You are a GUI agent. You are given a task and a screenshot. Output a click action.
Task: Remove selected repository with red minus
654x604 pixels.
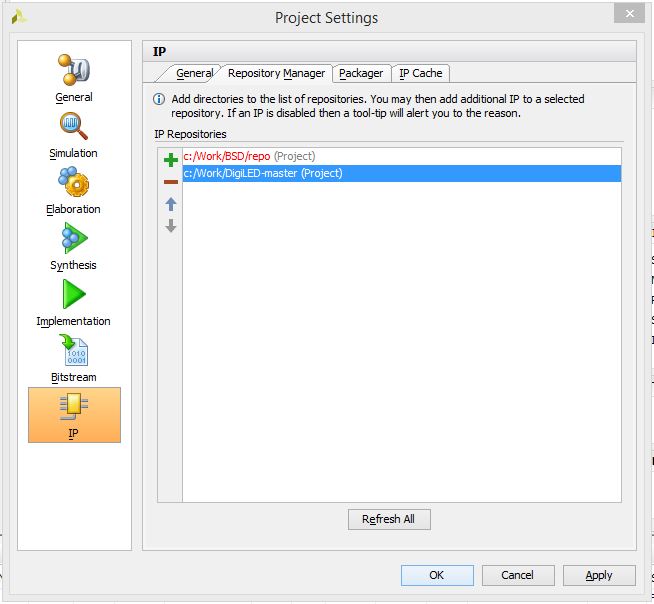[171, 182]
